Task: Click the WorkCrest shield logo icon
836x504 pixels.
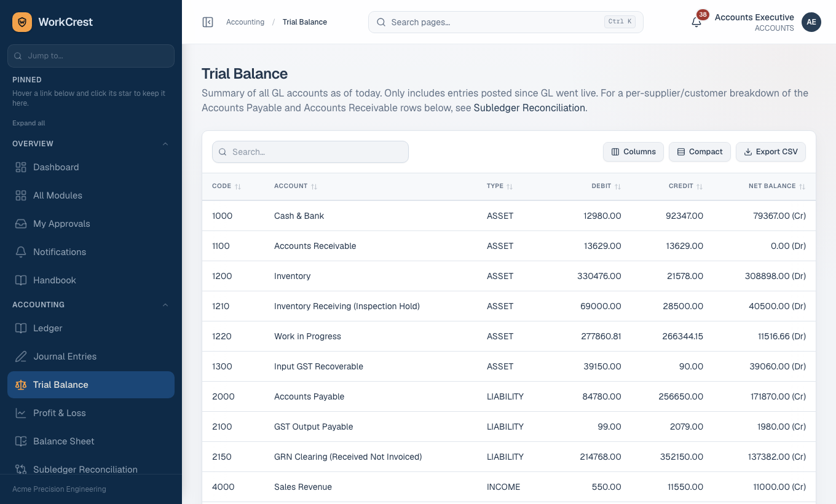Action: 22,22
